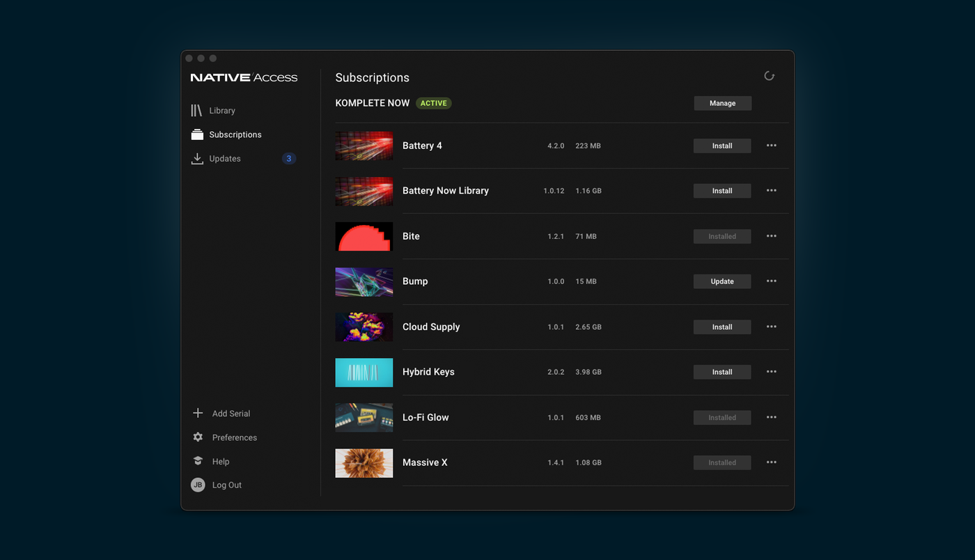
Task: Click version number 1.0.12
Action: (x=554, y=191)
